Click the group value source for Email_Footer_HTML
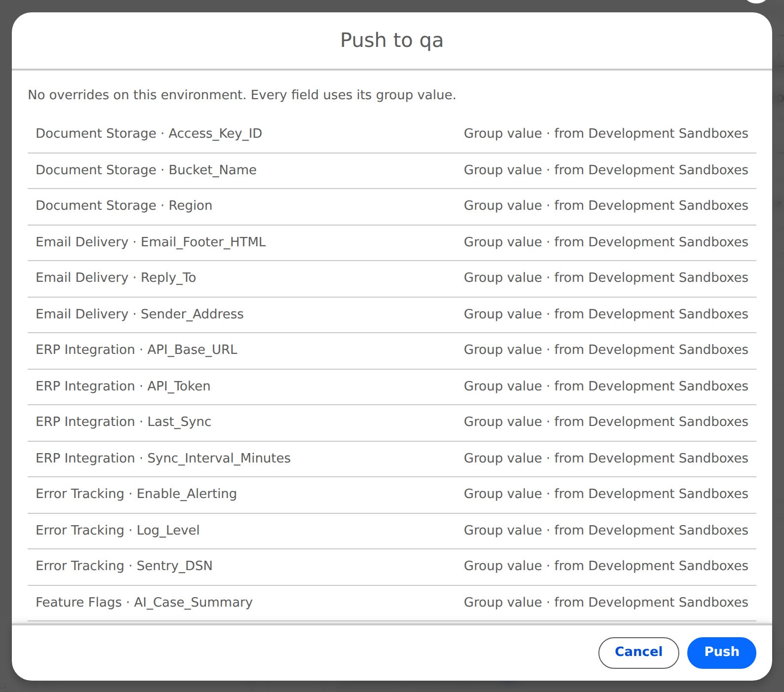 (x=606, y=242)
